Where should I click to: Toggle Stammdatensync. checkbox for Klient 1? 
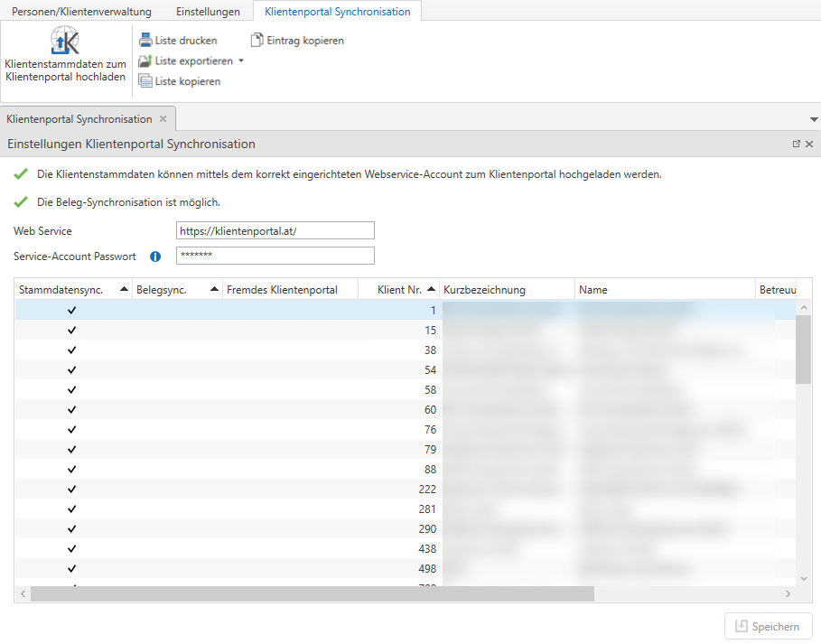click(72, 310)
